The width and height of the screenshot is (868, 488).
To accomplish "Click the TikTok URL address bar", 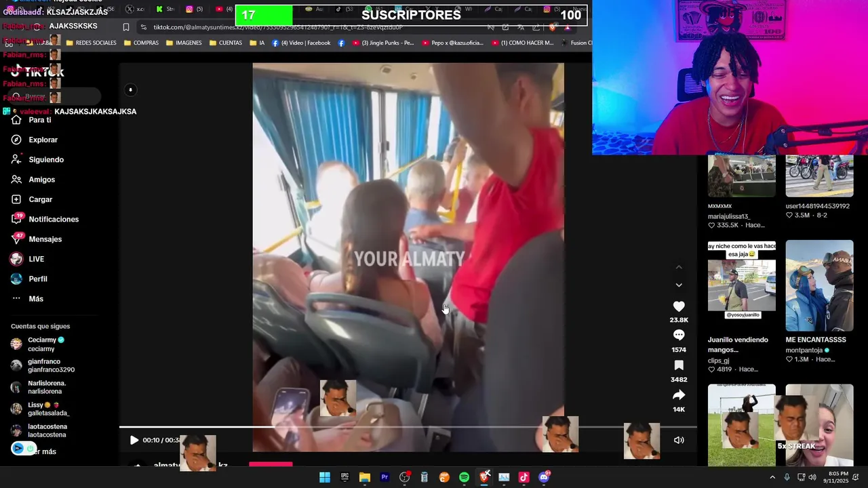I will click(278, 27).
